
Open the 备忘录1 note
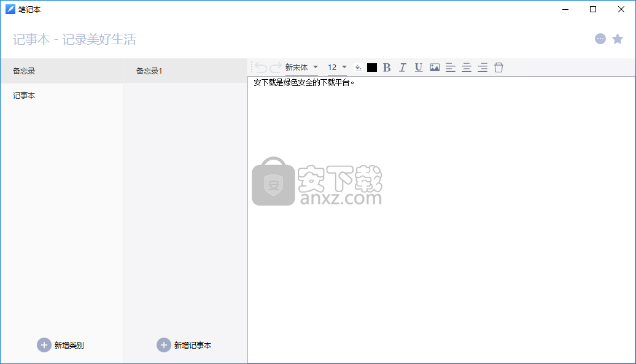coord(185,71)
